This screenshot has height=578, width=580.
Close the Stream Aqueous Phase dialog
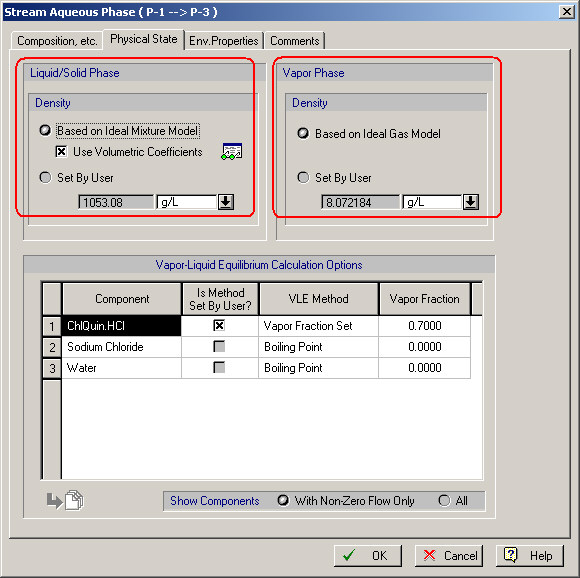click(x=567, y=12)
